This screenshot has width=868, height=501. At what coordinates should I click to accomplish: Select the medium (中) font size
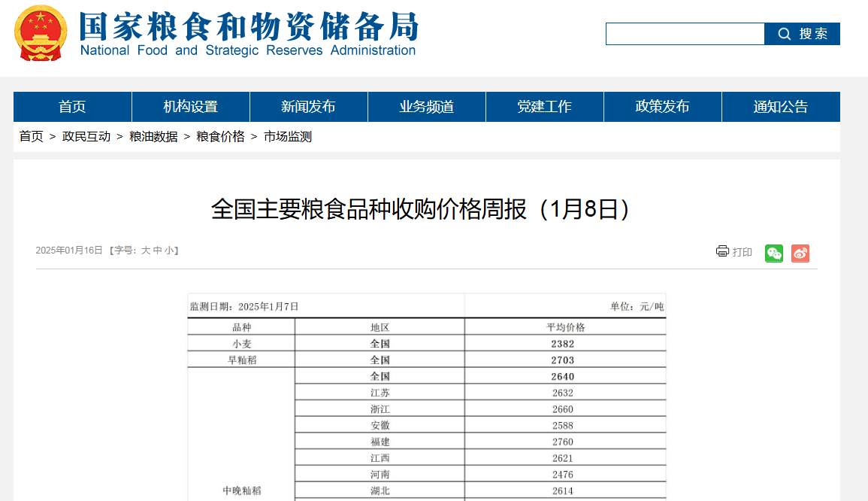[156, 250]
